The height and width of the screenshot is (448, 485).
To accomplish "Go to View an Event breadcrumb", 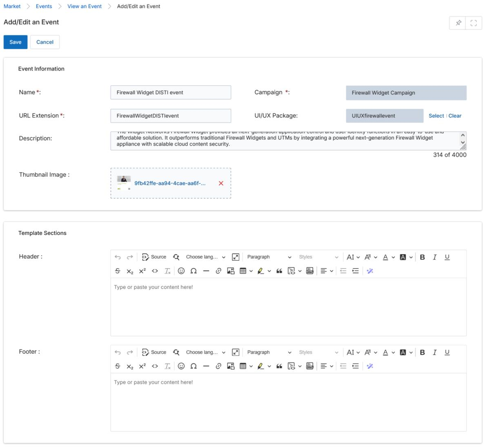I will pos(85,6).
